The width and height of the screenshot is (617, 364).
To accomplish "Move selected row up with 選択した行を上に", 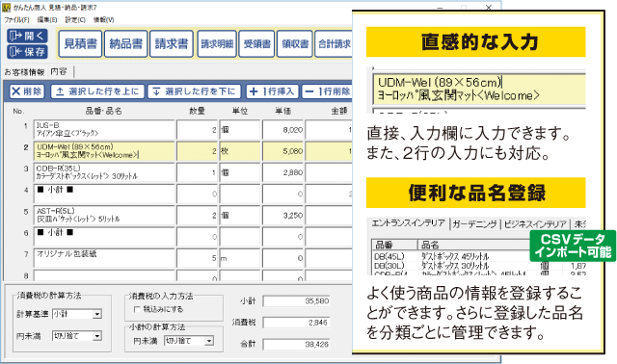I will click(97, 91).
